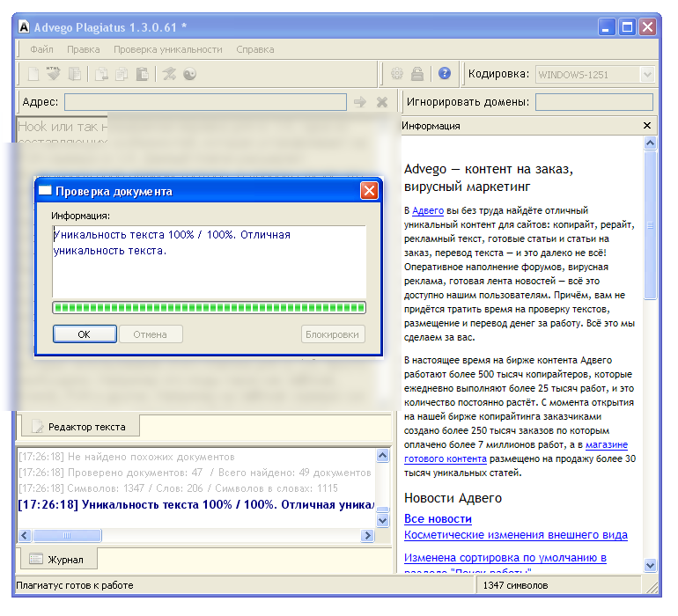
Task: Click the gray X stop icon beside address
Action: [382, 102]
